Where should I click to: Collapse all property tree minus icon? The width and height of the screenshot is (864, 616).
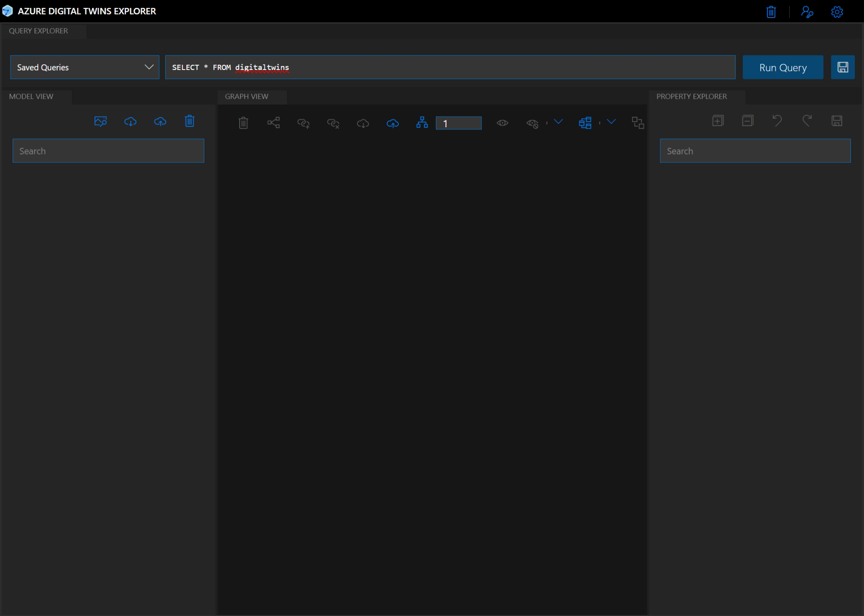tap(748, 121)
